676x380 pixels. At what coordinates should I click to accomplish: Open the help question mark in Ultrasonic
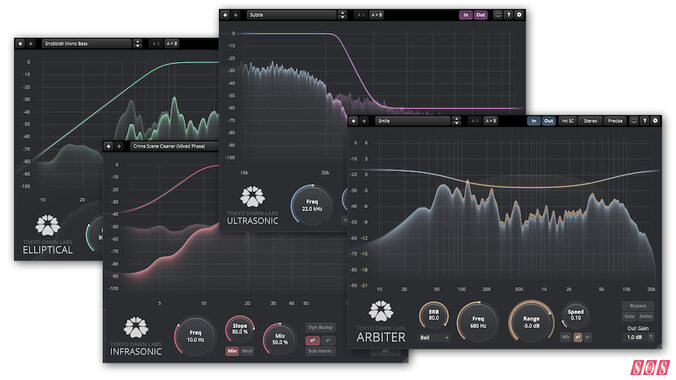(x=508, y=15)
